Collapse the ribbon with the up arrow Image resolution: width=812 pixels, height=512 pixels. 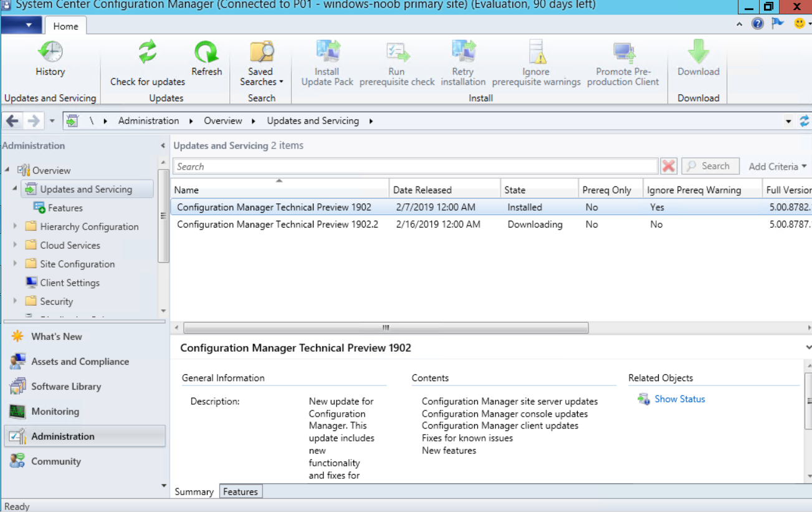[739, 24]
